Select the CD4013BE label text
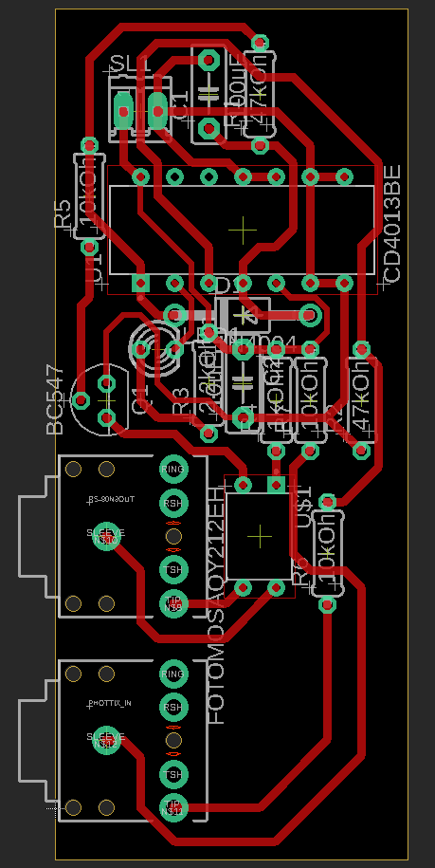Screen dimensions: 435x868 click(x=392, y=224)
